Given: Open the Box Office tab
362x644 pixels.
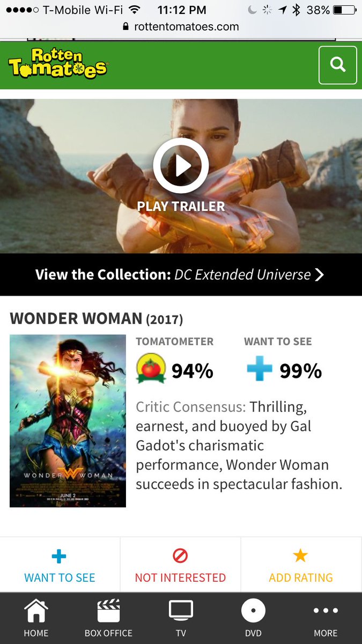Looking at the screenshot, I should pos(108,618).
